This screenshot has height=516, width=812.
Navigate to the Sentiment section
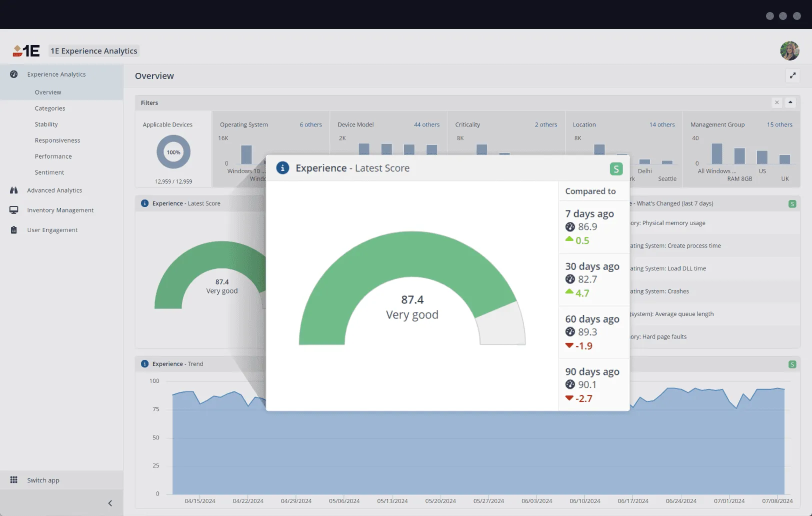(x=49, y=172)
